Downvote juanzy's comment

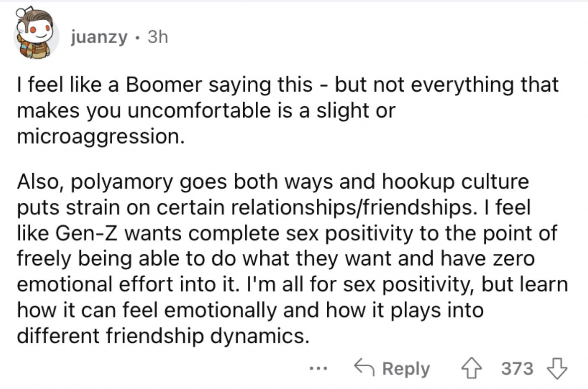coord(557,368)
